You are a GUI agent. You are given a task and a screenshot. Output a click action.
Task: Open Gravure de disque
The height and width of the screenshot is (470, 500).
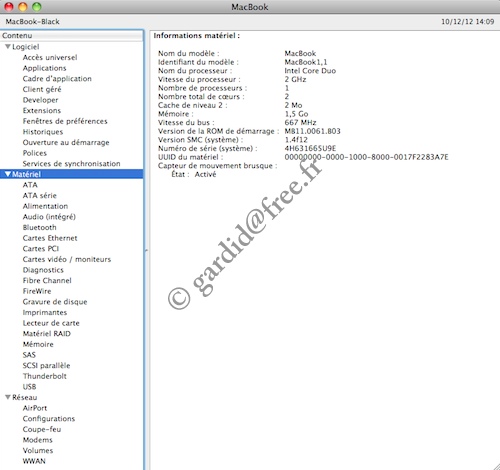coord(55,302)
